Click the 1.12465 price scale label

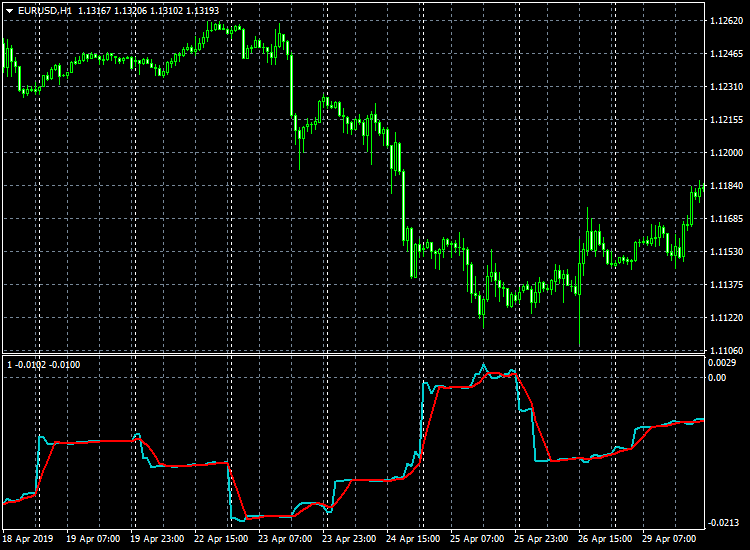(x=727, y=54)
